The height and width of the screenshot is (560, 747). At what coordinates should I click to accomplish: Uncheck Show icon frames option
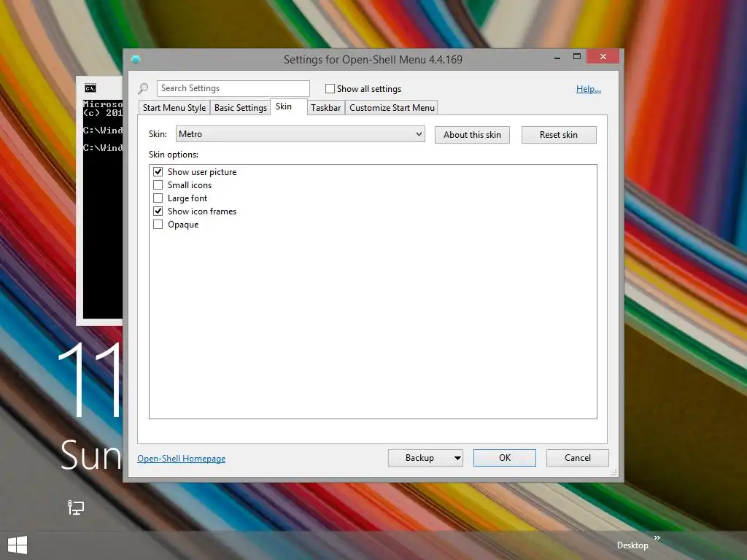pos(158,211)
